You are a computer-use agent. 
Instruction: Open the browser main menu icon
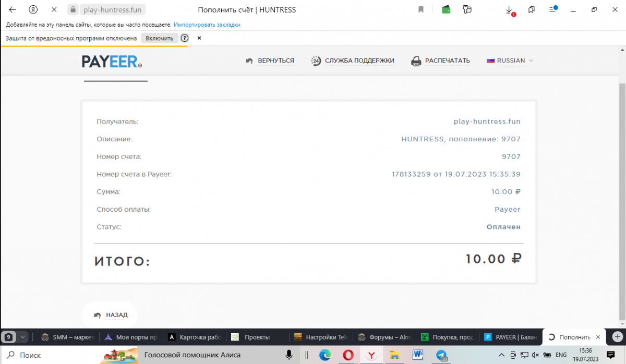[x=553, y=9]
